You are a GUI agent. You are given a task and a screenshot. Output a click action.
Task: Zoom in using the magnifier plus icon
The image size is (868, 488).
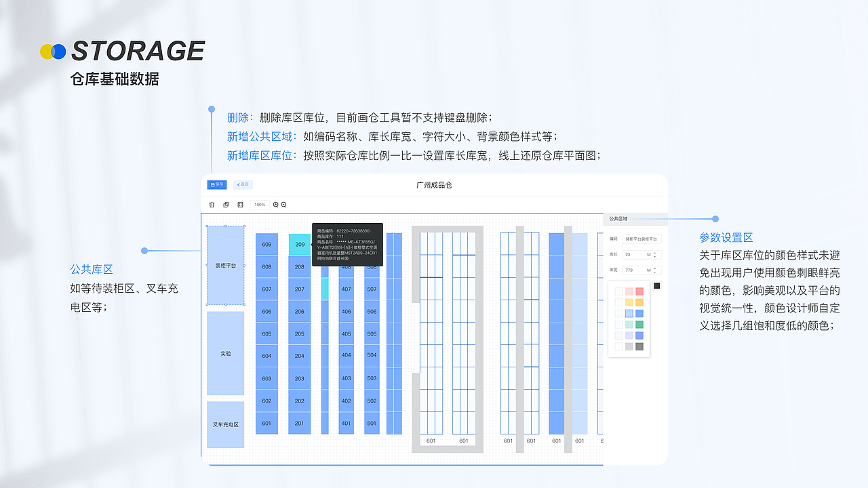coord(276,205)
